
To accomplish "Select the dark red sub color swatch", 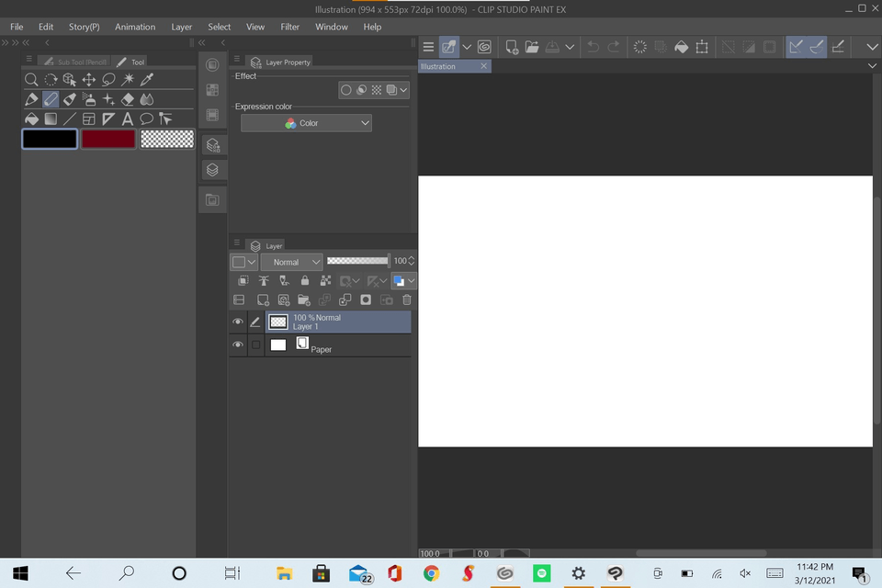I will tap(108, 139).
